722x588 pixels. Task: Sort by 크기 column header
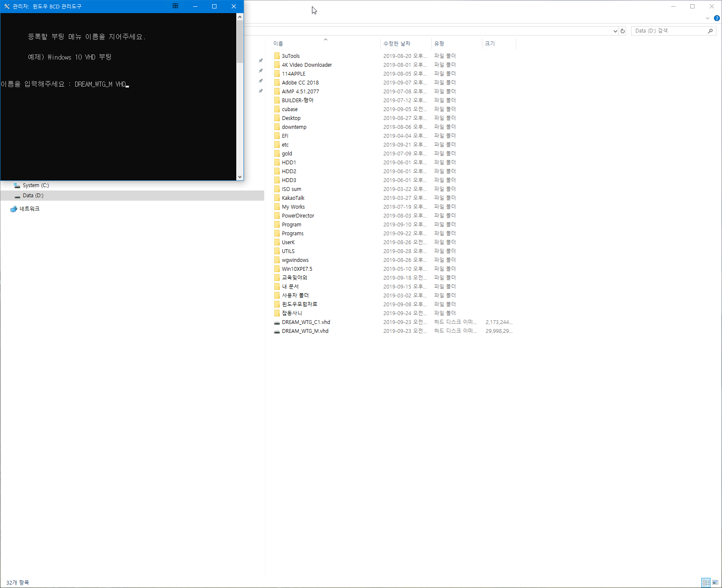[x=490, y=44]
